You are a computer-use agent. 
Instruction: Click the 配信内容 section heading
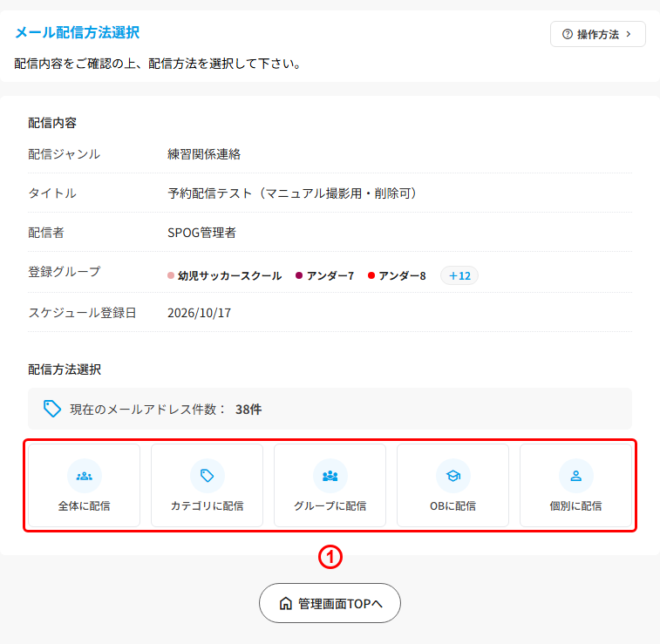(x=52, y=123)
